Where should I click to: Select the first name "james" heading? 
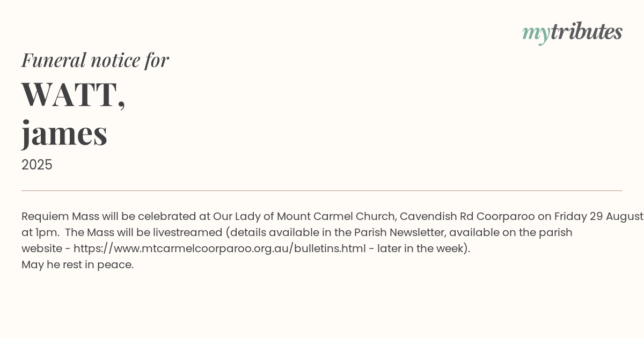click(64, 133)
